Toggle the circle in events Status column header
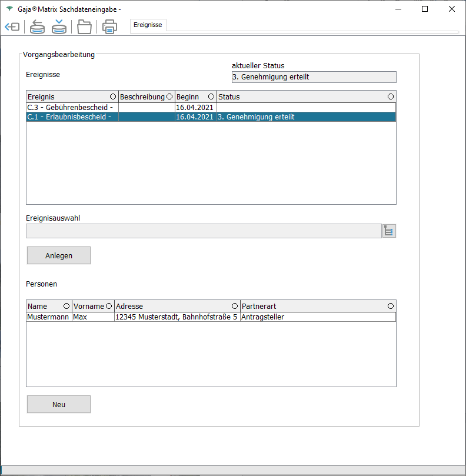This screenshot has height=476, width=466. coord(391,96)
